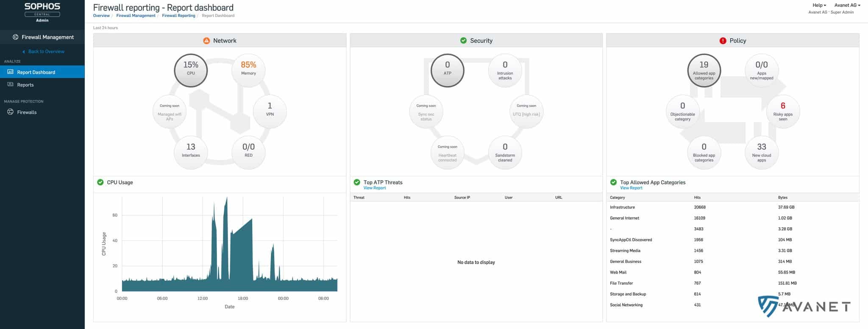
Task: Click the green Security status checkmark
Action: 463,41
